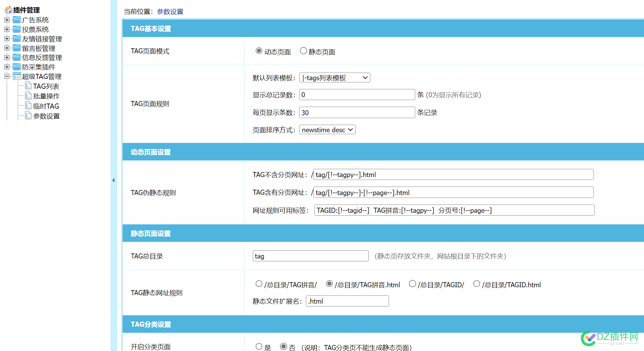Click the 插件管理 tree root title

tap(27, 10)
